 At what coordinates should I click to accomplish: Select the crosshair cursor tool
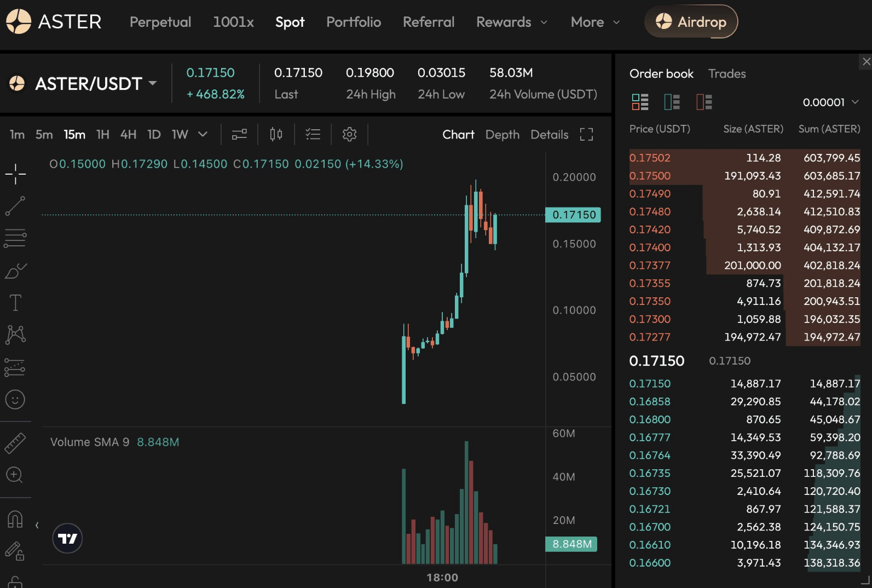click(15, 174)
